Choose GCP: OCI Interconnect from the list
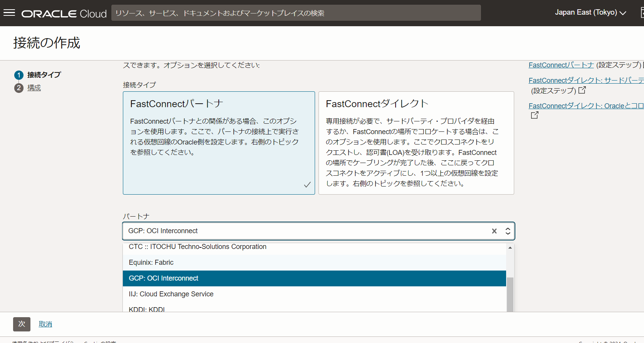 pyautogui.click(x=314, y=278)
